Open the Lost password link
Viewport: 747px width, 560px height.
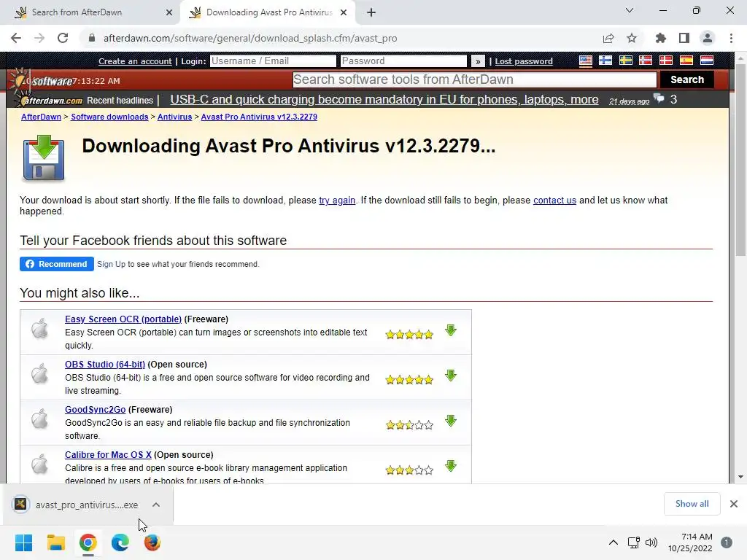tap(524, 61)
